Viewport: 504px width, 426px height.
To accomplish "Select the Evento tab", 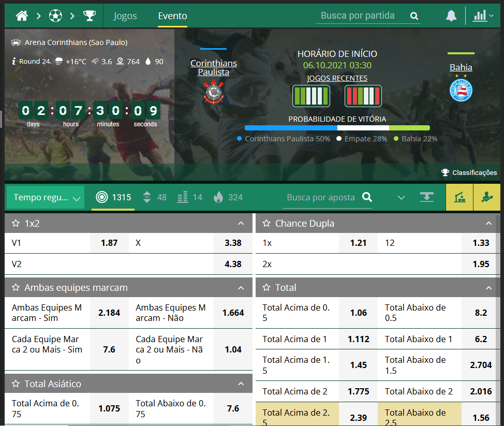I will 173,16.
